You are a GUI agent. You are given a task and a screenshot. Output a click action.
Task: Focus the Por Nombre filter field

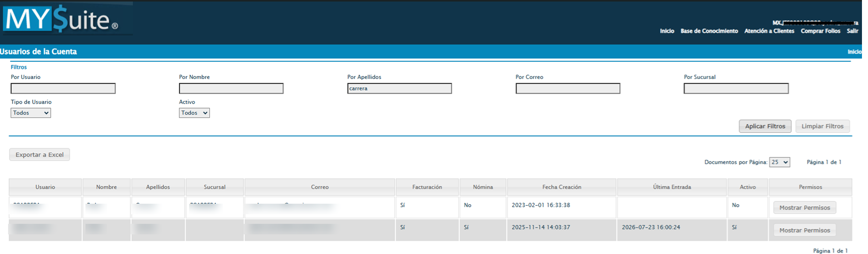[x=231, y=89]
